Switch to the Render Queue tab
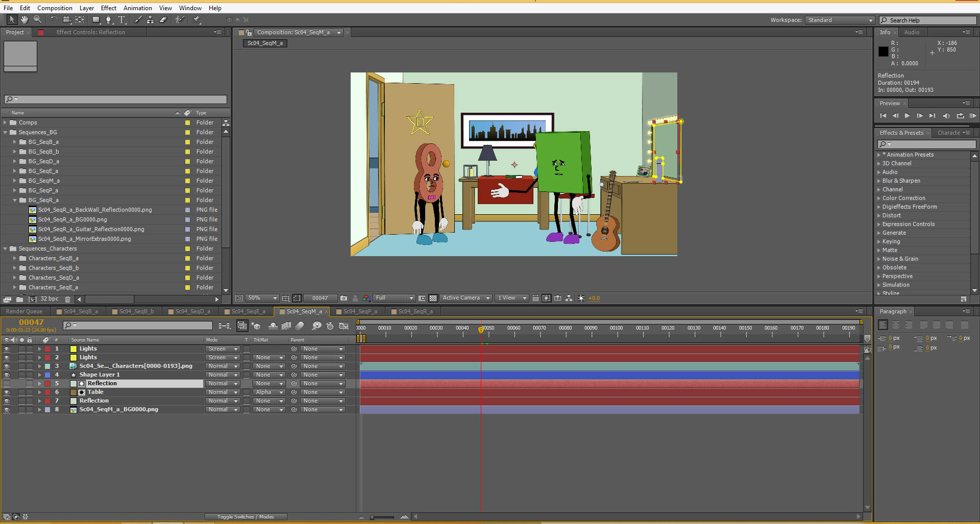This screenshot has height=524, width=980. tap(24, 311)
